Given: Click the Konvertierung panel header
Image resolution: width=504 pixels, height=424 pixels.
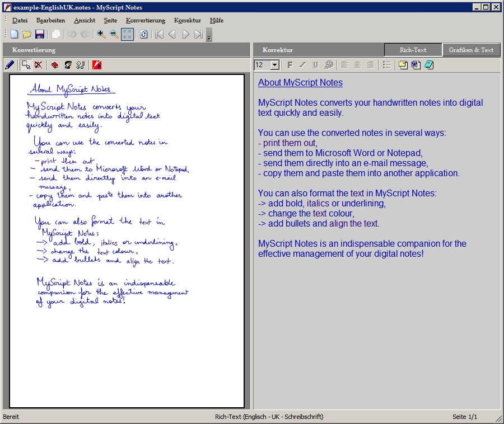Looking at the screenshot, I should (127, 50).
